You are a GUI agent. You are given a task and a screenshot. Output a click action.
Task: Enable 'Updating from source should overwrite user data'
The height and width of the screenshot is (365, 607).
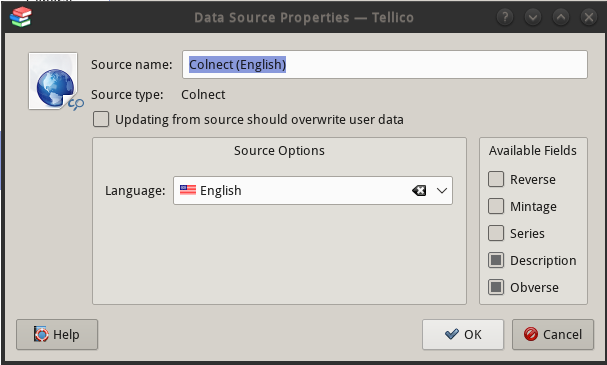tap(101, 119)
